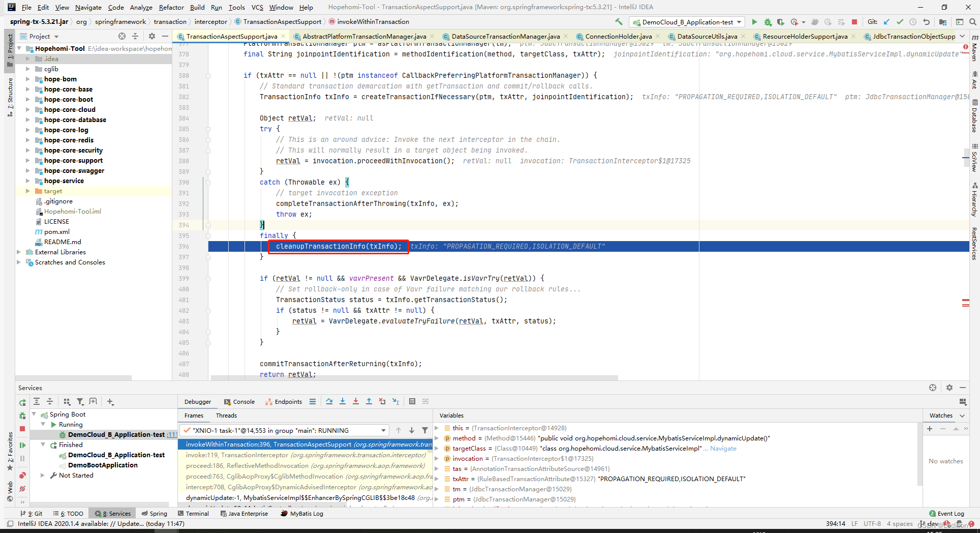Switch to the DataSourceTransactionManager.java editor tab
The height and width of the screenshot is (533, 980).
[506, 37]
